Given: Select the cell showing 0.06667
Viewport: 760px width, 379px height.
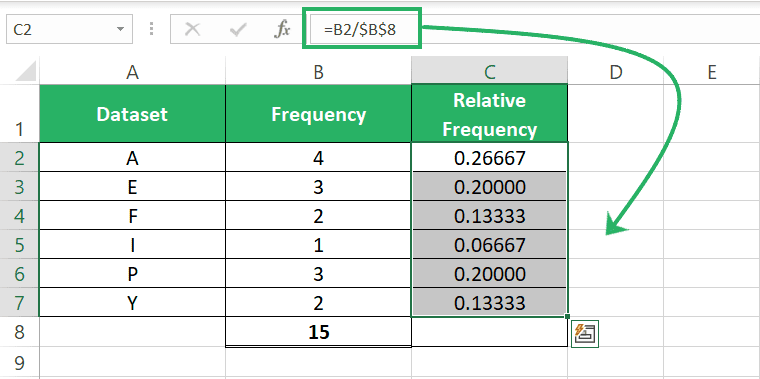Looking at the screenshot, I should click(x=490, y=245).
